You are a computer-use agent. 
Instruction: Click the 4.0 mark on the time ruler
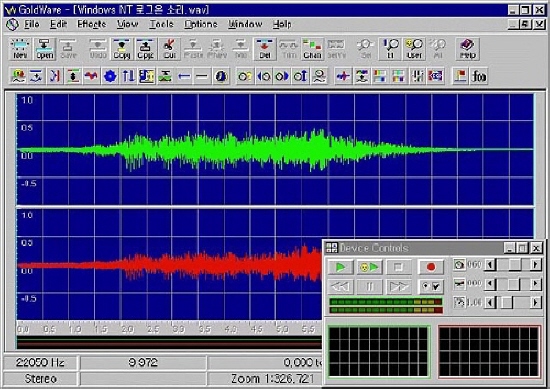pyautogui.click(x=230, y=329)
